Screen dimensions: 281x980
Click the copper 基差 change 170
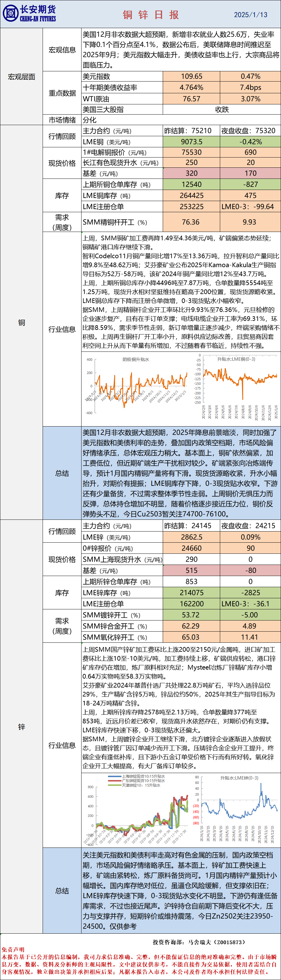coord(250,173)
